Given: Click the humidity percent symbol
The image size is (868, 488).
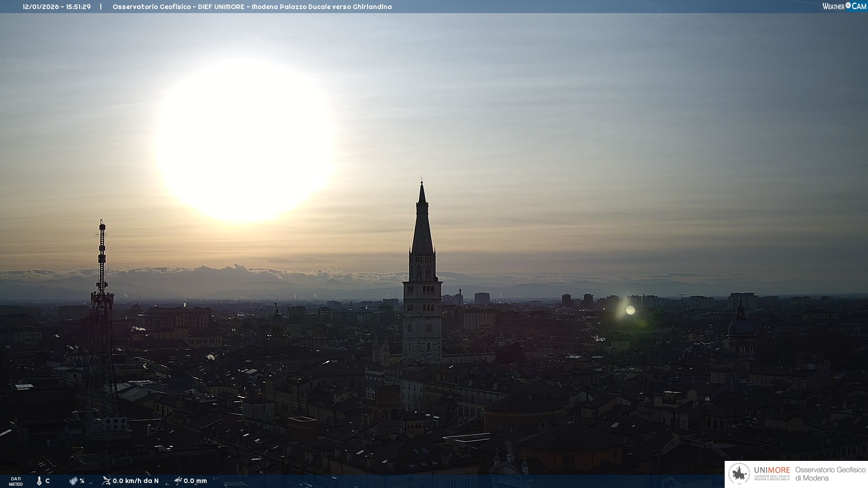Looking at the screenshot, I should [82, 481].
